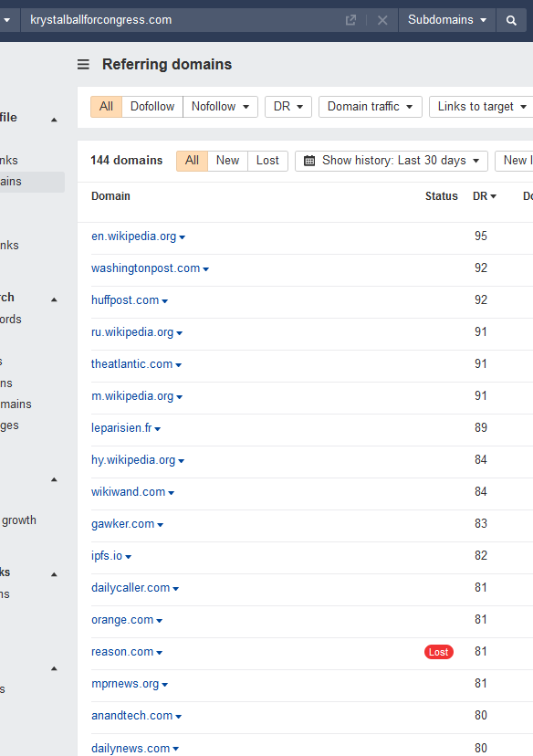This screenshot has height=756, width=533.
Task: Open the en.wikipedia.org domain link
Action: 133,236
